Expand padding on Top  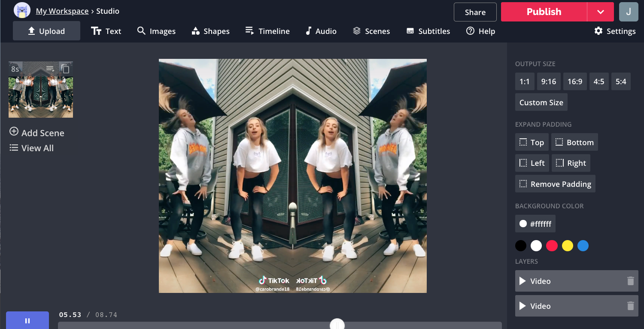[532, 142]
